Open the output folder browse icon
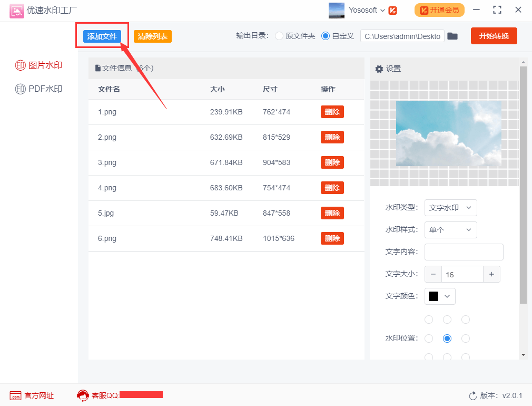The image size is (532, 406). pyautogui.click(x=452, y=36)
